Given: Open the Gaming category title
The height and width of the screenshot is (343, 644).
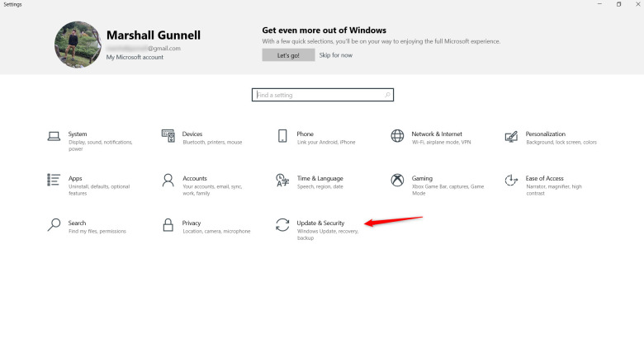Looking at the screenshot, I should pyautogui.click(x=422, y=178).
